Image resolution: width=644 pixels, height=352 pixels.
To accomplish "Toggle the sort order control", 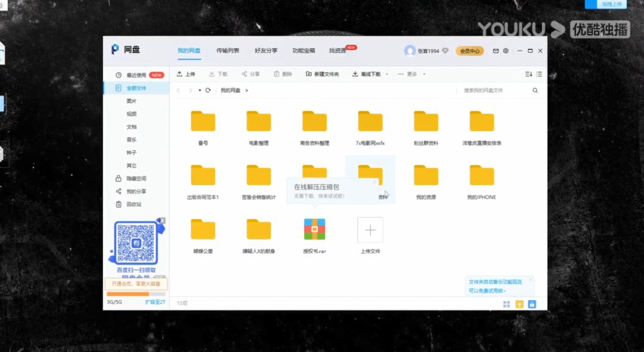I will tap(528, 74).
